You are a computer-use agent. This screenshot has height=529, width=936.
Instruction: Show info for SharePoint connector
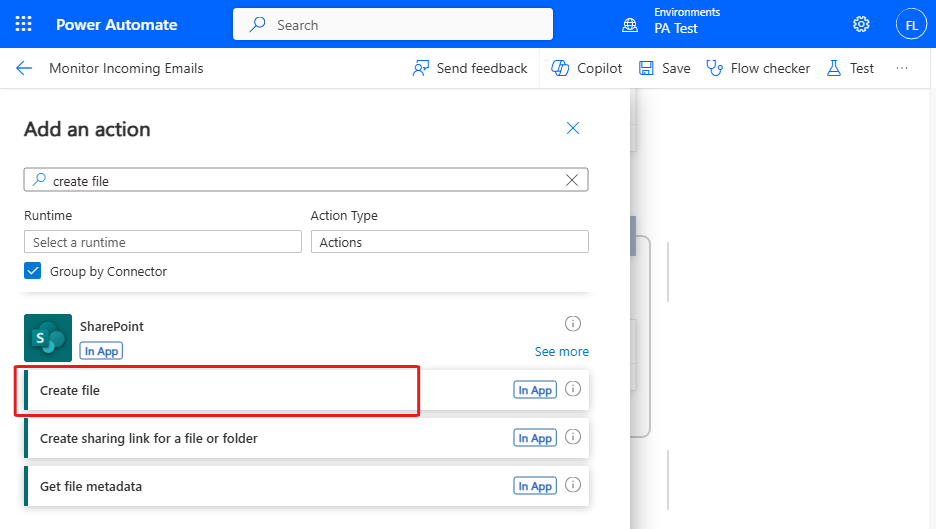point(573,323)
